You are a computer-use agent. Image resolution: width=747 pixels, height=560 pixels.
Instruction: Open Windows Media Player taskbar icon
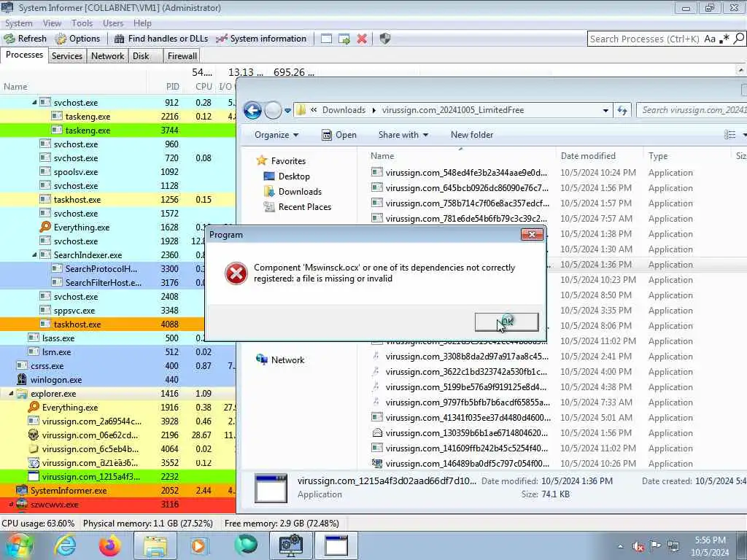[x=200, y=545]
